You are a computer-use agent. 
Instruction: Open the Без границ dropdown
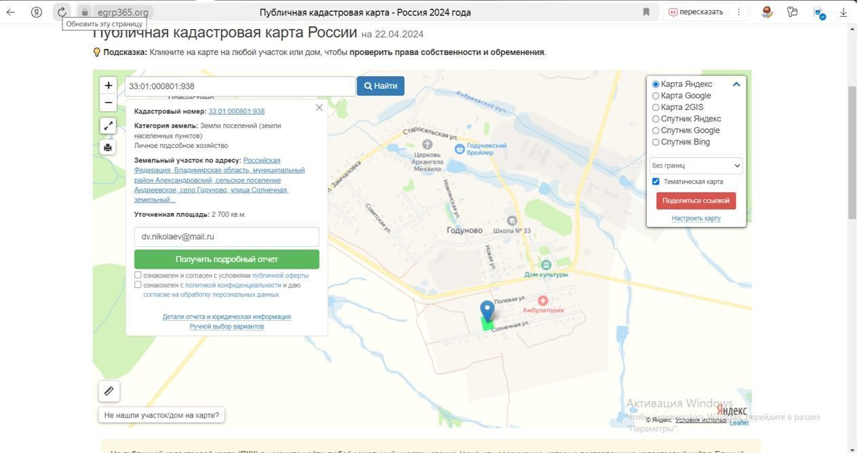pos(696,165)
